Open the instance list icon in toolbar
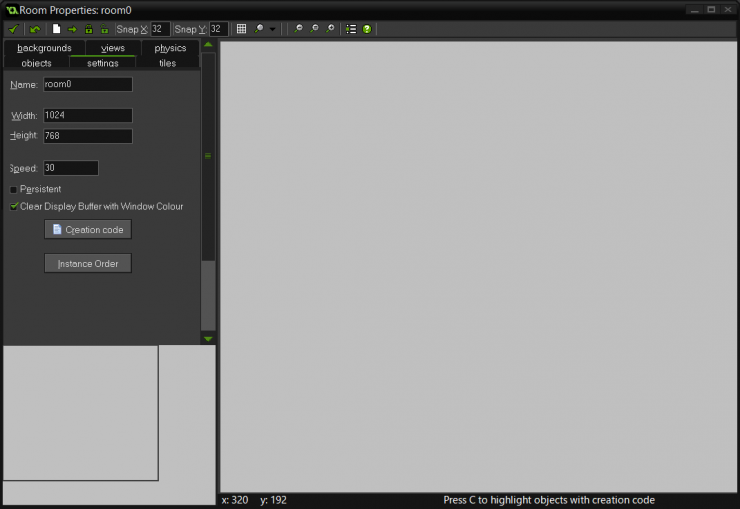Viewport: 740px width, 509px height. 351,29
